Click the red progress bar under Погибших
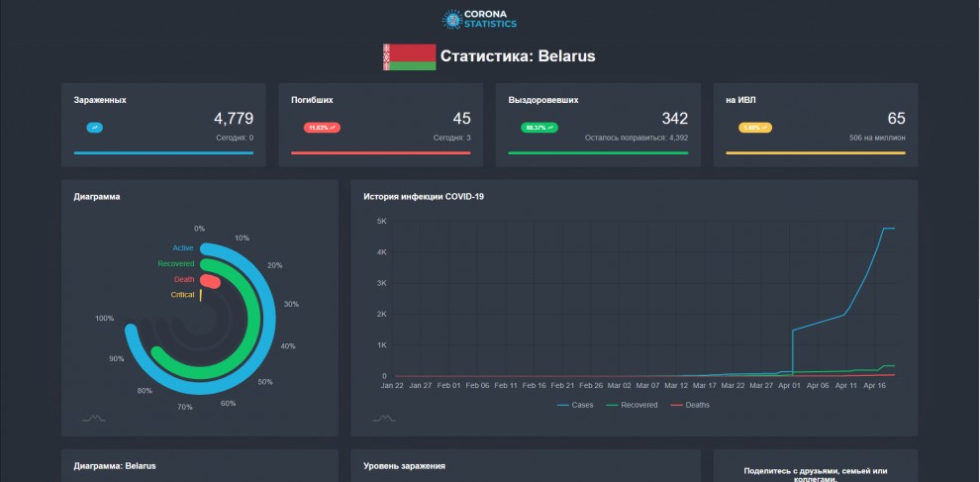 [381, 153]
